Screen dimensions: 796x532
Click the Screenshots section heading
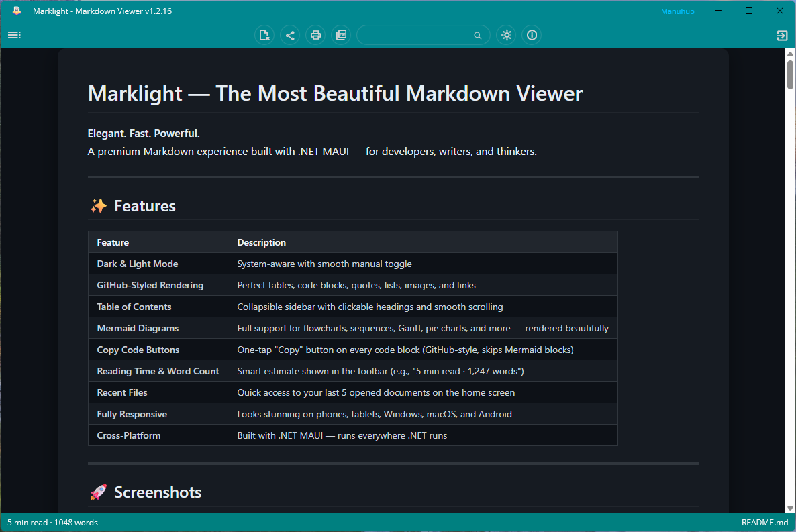pos(157,492)
